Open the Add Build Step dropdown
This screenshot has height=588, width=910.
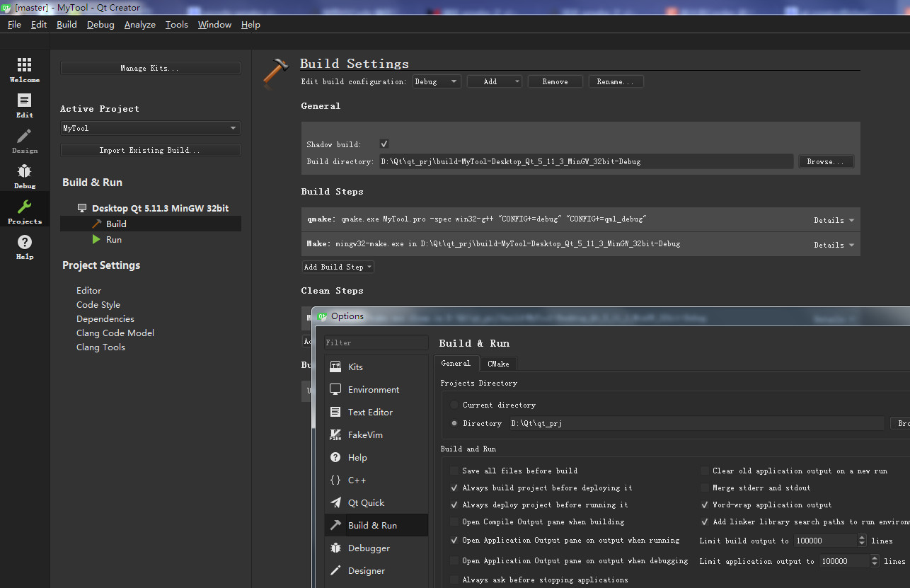pos(338,267)
